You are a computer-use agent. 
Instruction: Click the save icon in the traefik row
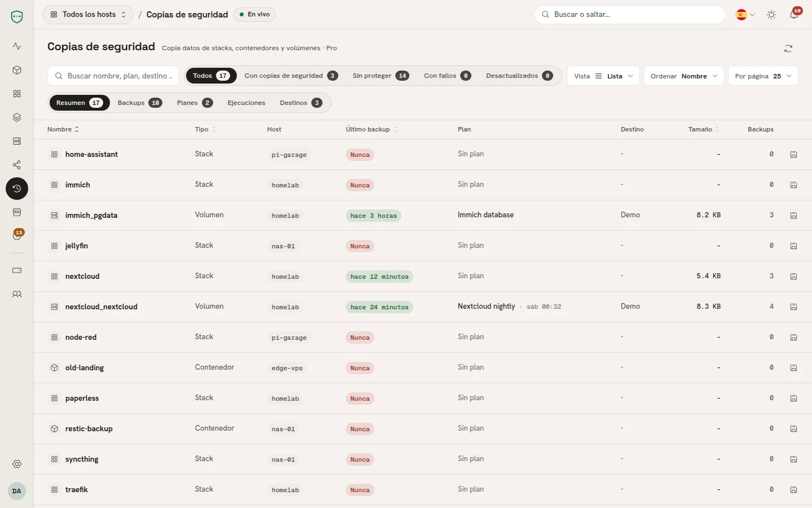point(793,490)
